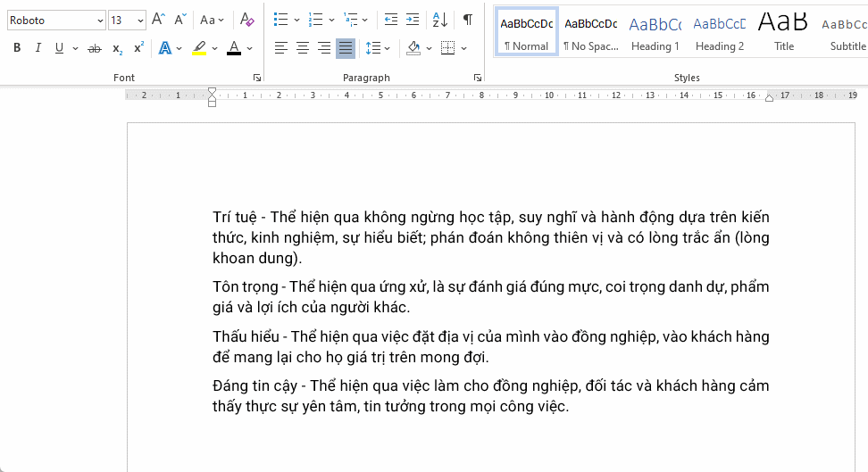Expand line spacing options arrow
Screen dimensions: 868x472
(387, 49)
